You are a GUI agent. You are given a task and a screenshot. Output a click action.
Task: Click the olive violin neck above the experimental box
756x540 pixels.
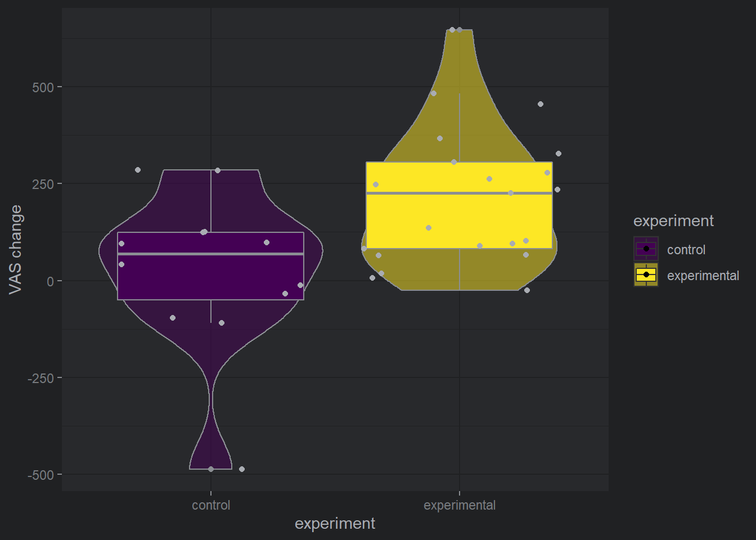(x=460, y=96)
